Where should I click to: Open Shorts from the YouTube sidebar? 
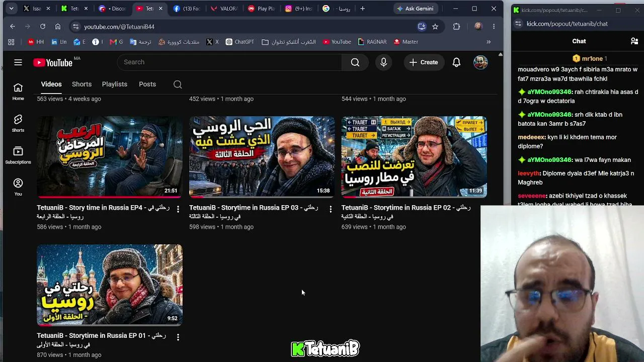[x=18, y=124]
